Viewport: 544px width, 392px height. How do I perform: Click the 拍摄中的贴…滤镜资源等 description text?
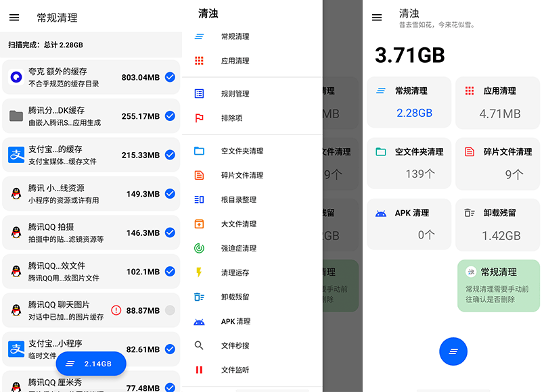(x=66, y=239)
